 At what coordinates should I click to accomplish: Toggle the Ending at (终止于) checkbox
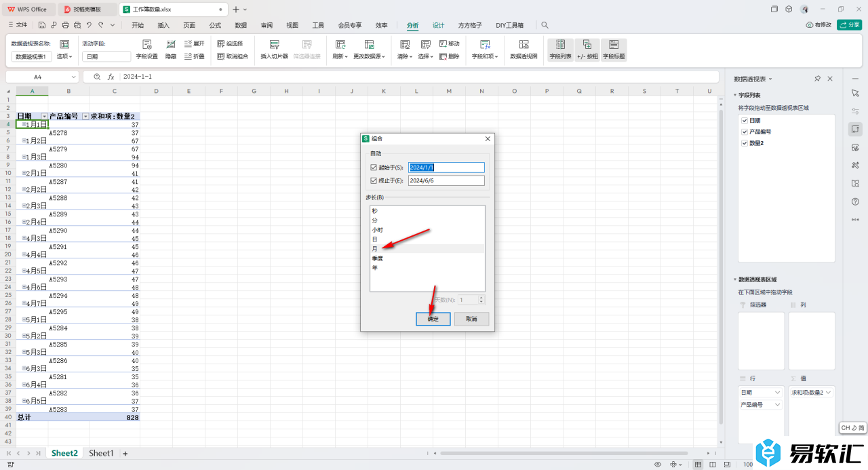[x=374, y=181]
